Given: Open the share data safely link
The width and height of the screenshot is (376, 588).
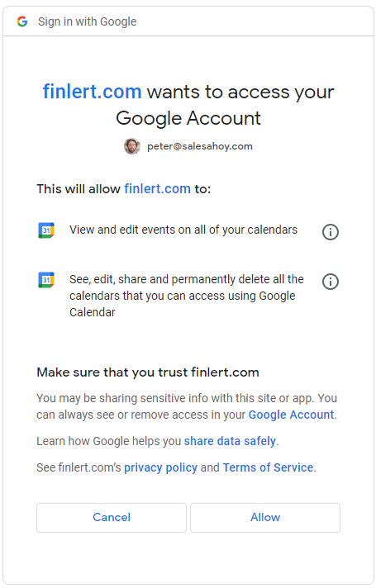Looking at the screenshot, I should click(230, 441).
